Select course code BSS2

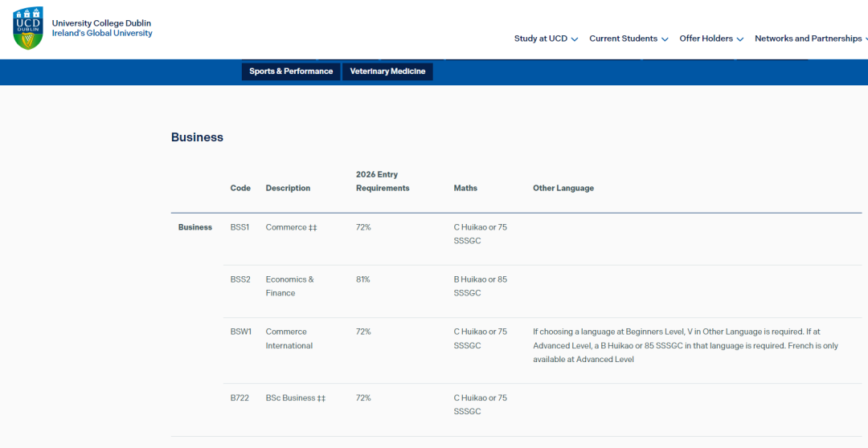pyautogui.click(x=240, y=279)
